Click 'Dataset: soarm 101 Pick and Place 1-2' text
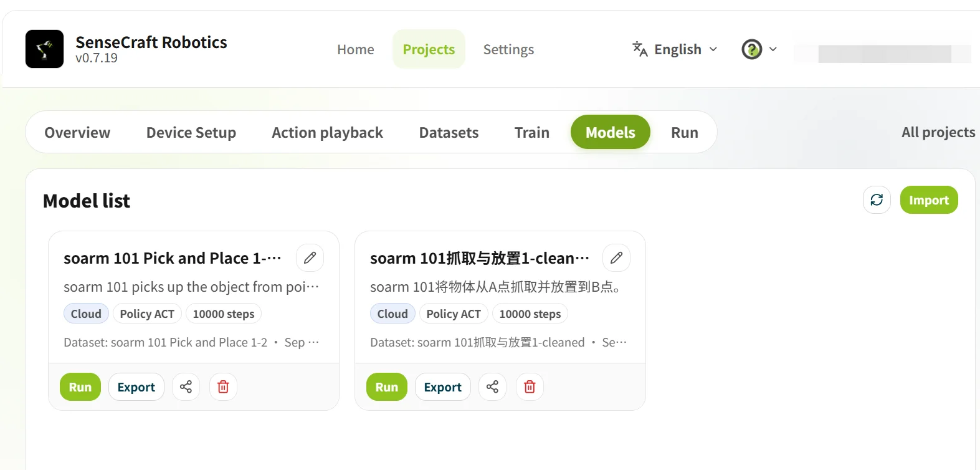Screen dimensions: 980x470 pyautogui.click(x=166, y=342)
